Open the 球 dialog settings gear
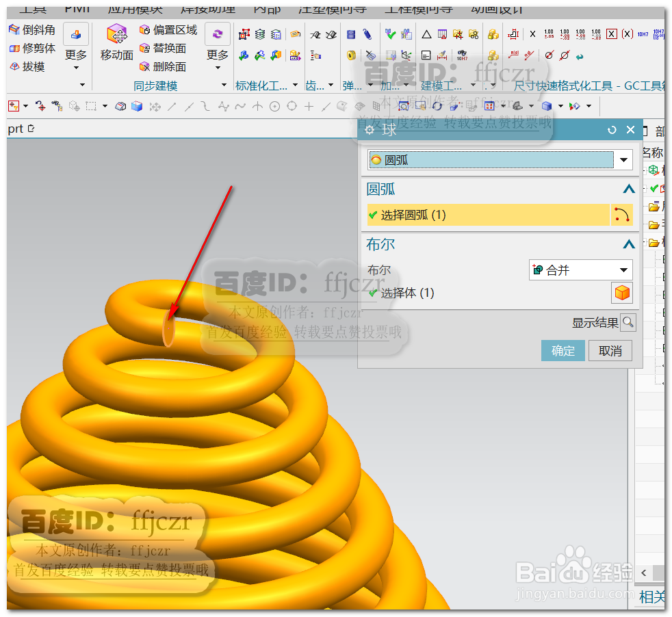This screenshot has height=617, width=672. click(370, 129)
